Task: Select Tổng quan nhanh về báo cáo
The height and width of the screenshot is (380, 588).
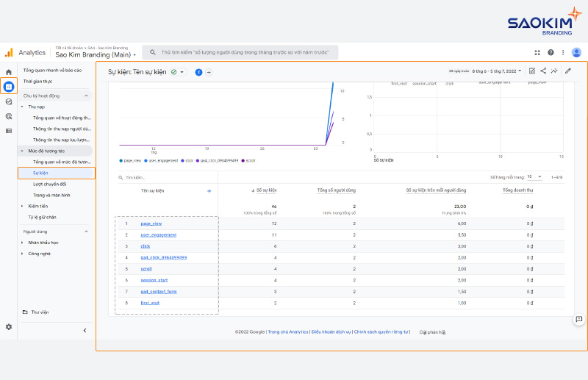Action: (52, 70)
